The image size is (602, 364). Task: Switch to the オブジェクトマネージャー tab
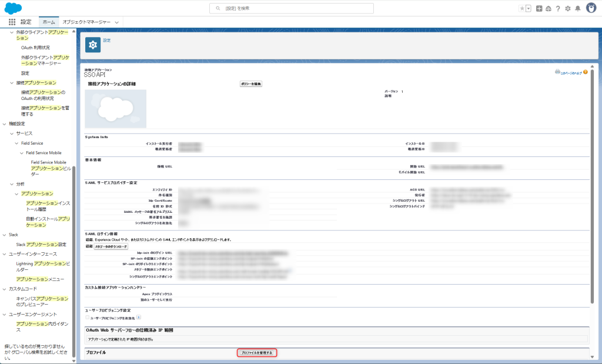click(x=86, y=22)
